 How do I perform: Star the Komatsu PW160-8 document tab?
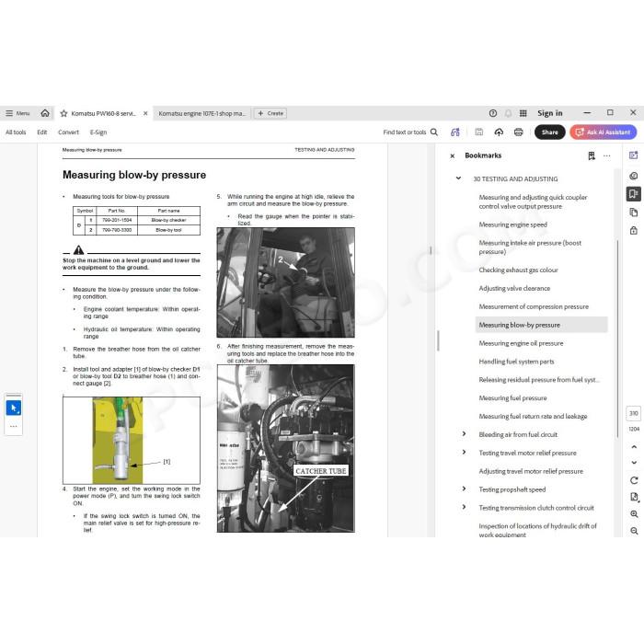coord(63,113)
